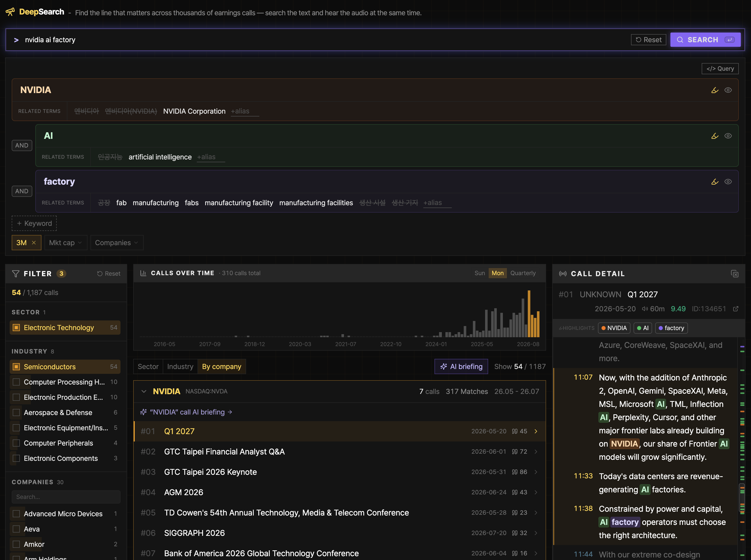Viewport: 751px width, 560px height.
Task: Toggle visibility eye for factory keyword
Action: [x=728, y=182]
